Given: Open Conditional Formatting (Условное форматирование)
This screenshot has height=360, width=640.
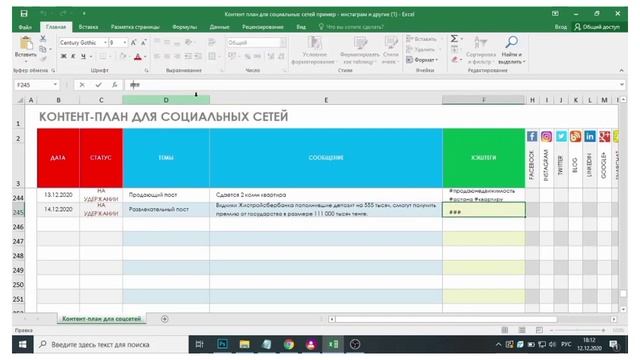Looking at the screenshot, I should [x=314, y=50].
